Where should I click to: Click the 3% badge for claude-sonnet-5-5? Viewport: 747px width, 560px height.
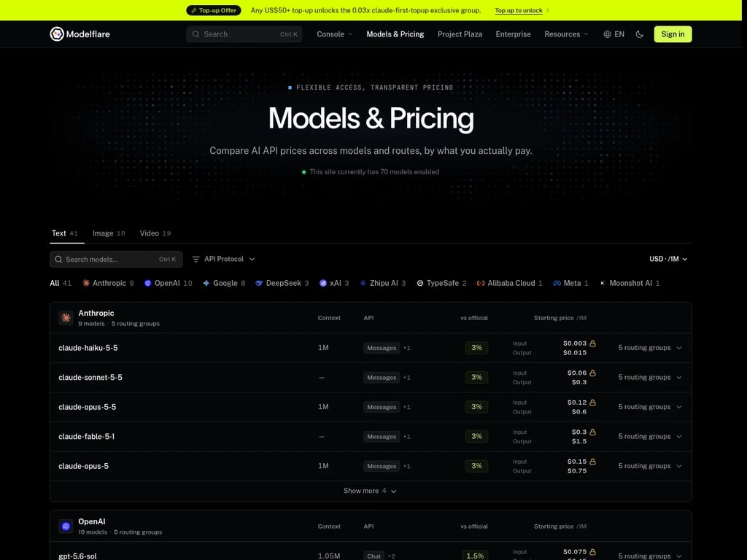[476, 377]
